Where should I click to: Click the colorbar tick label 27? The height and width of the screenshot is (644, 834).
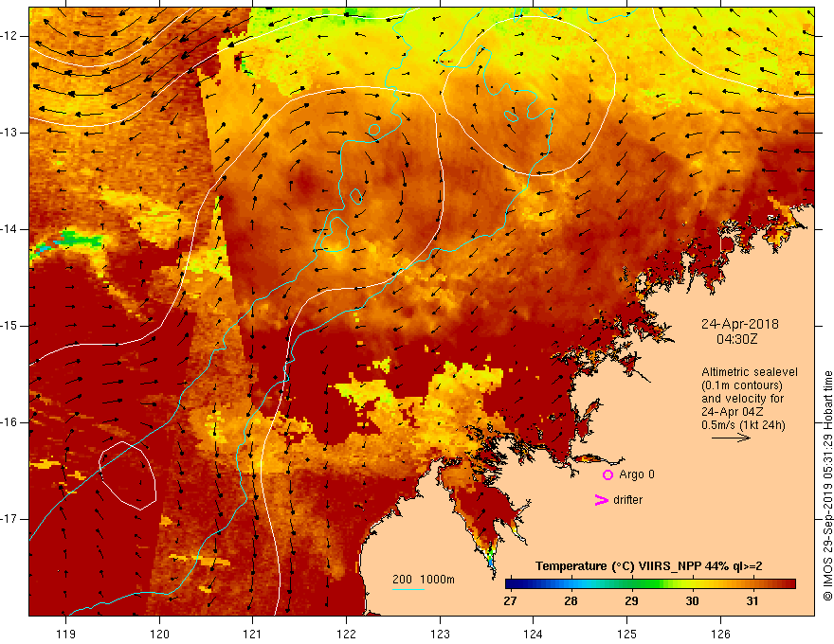(x=510, y=601)
